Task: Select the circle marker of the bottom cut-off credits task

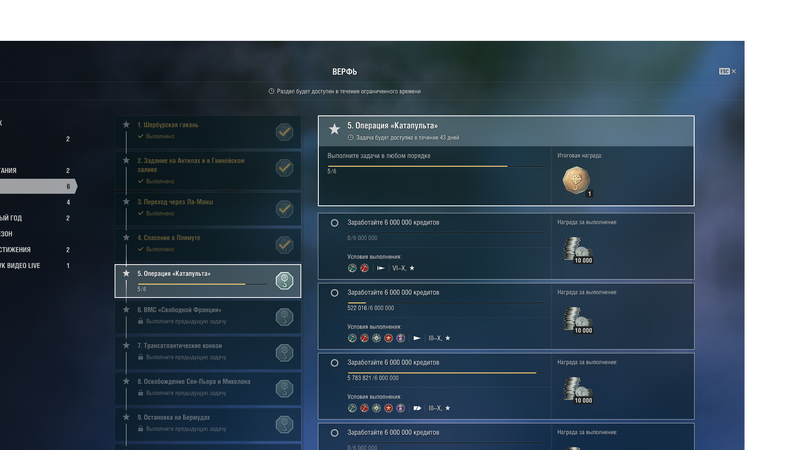Action: pos(334,433)
